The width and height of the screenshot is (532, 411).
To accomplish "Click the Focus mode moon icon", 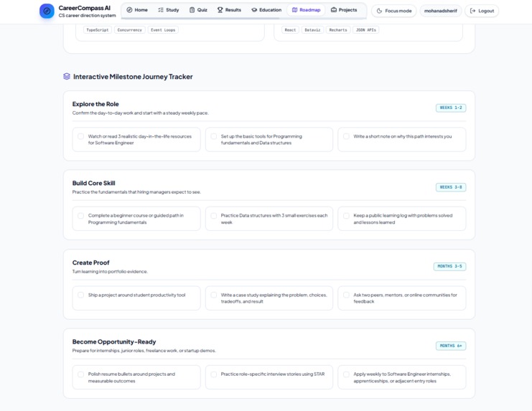I will pyautogui.click(x=379, y=11).
